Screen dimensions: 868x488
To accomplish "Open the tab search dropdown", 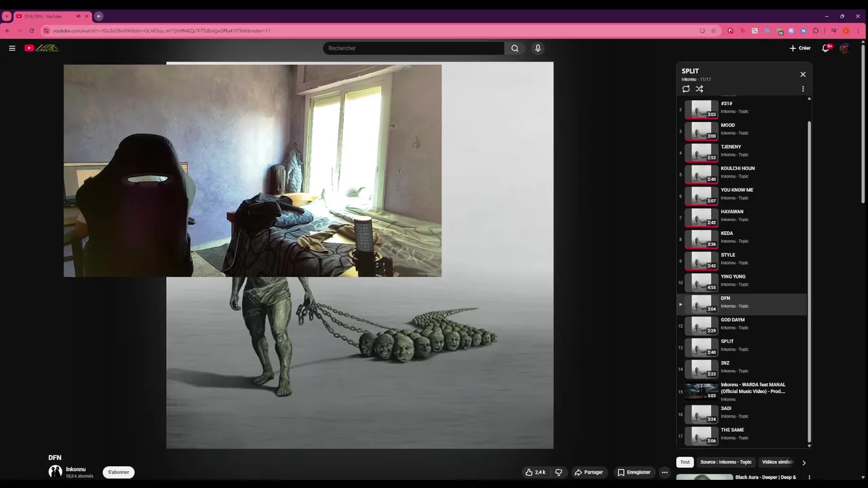I will 6,16.
